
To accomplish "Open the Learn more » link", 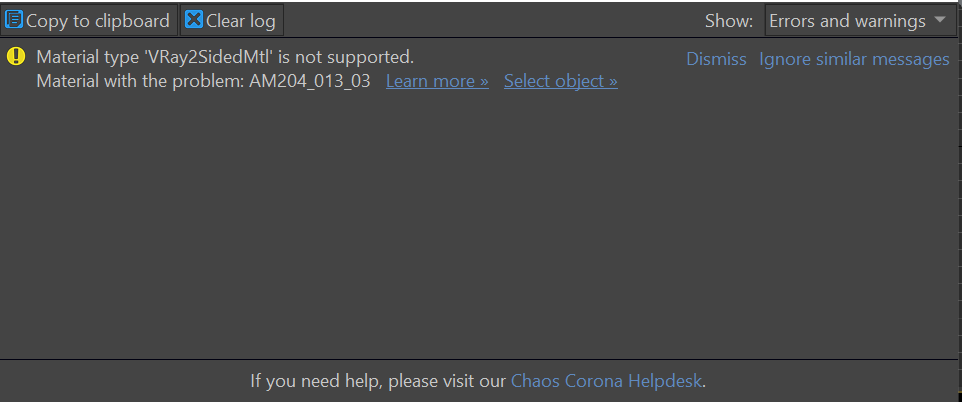I will point(437,81).
